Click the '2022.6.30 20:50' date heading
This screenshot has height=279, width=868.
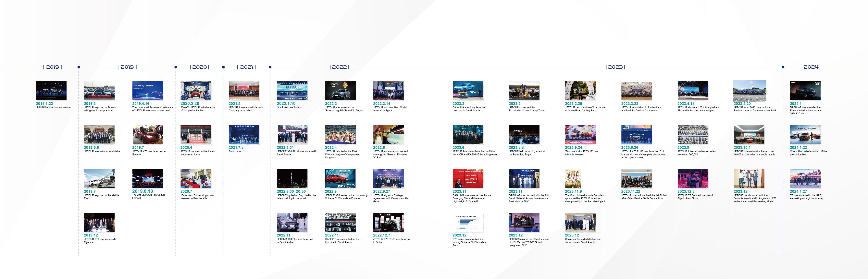291,191
